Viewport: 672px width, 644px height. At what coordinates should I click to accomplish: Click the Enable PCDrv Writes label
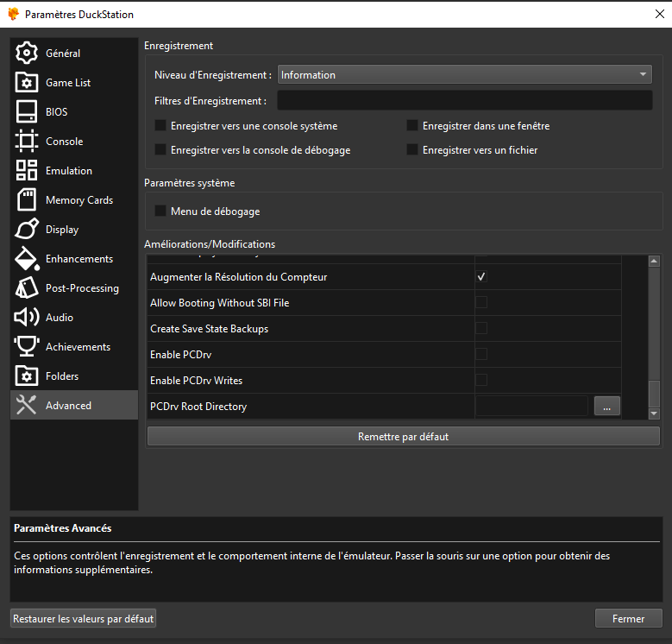(x=197, y=381)
